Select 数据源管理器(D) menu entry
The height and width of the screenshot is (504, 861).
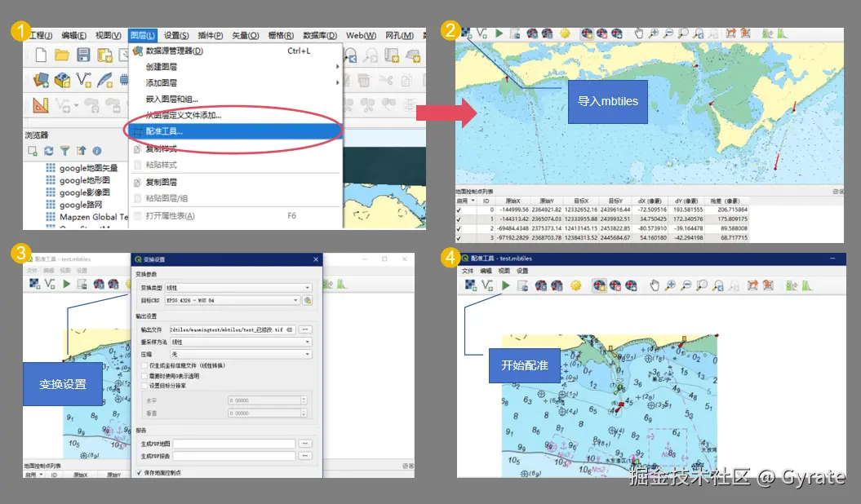pos(235,51)
